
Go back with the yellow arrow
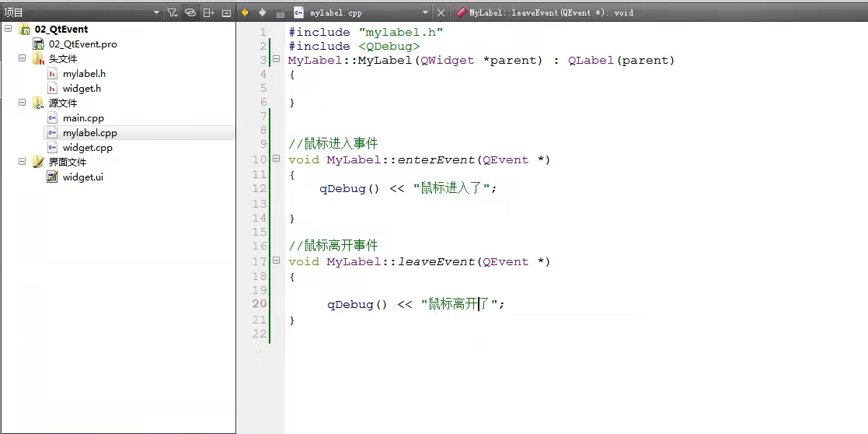(x=245, y=12)
